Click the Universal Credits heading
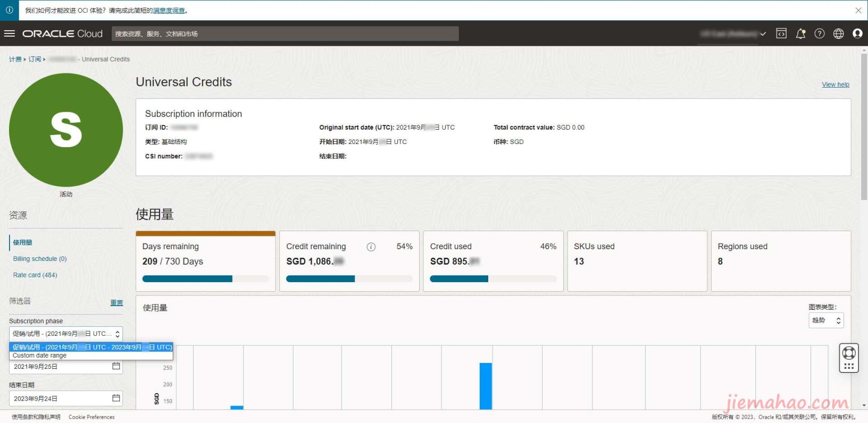868x423 pixels. click(184, 82)
